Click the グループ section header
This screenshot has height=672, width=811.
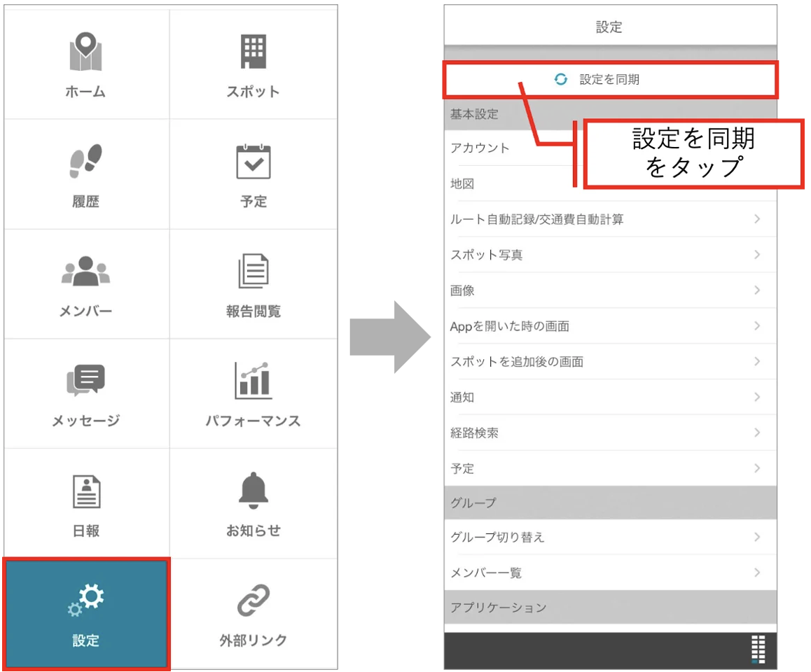610,503
